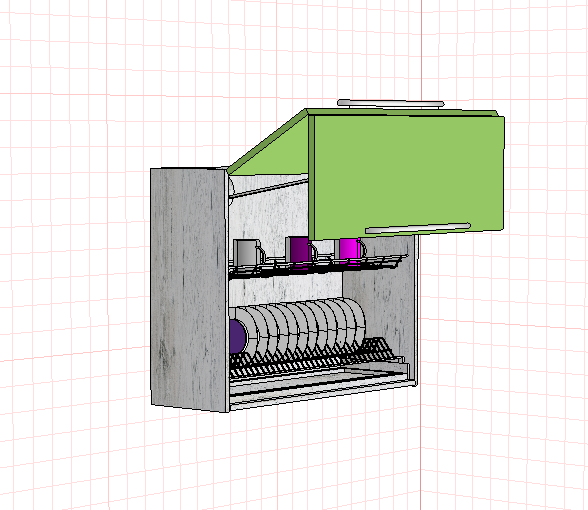
Task: Select the silver handle above the cabinet top
Action: click(x=390, y=104)
